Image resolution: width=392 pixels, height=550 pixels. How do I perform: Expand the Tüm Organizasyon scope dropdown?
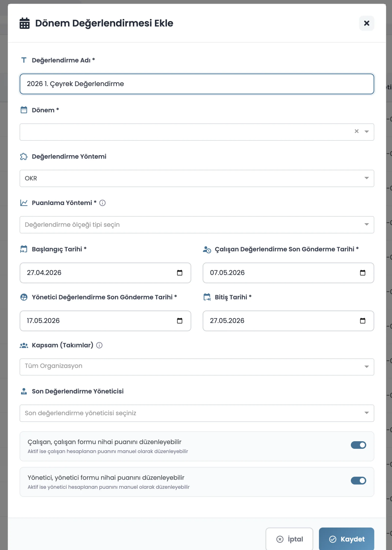[196, 367]
